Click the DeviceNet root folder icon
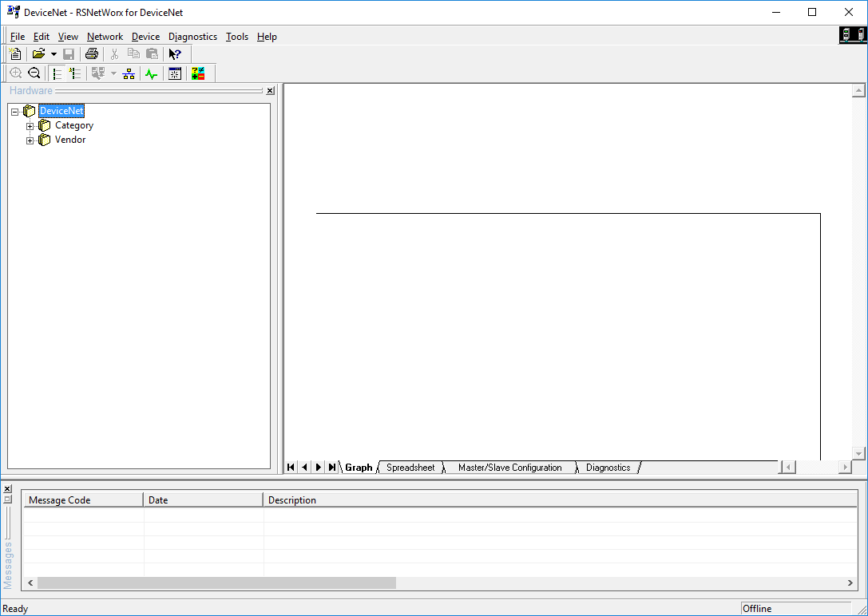This screenshot has width=868, height=616. [30, 111]
